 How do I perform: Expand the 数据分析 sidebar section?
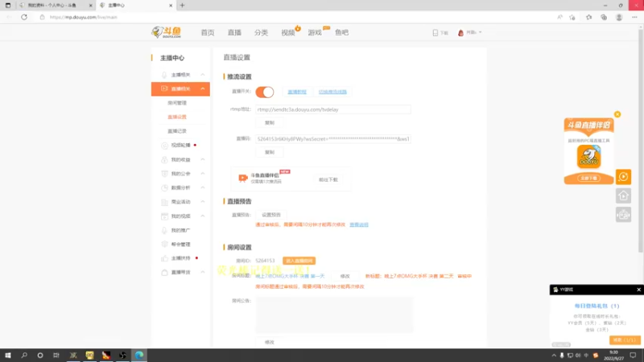(x=180, y=187)
